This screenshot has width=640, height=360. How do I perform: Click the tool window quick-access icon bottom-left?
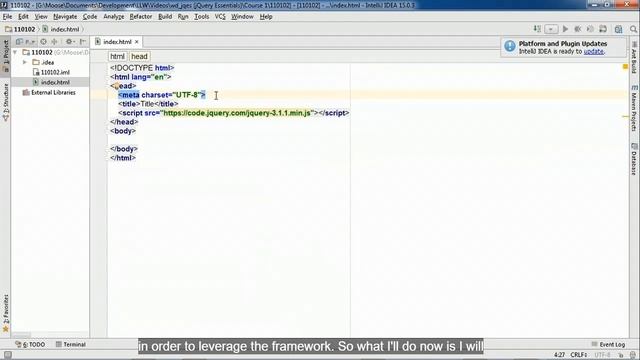pos(7,355)
